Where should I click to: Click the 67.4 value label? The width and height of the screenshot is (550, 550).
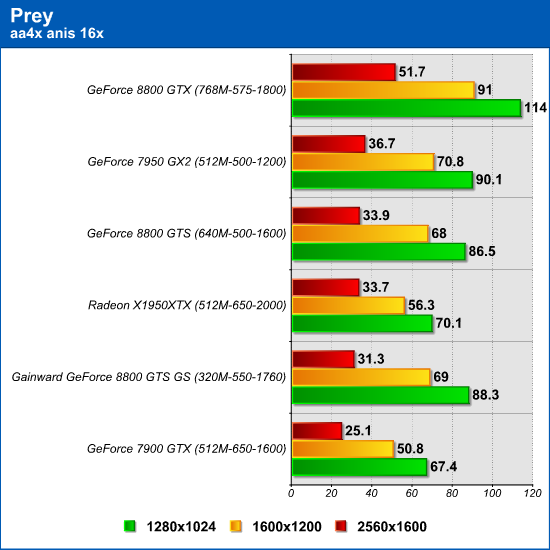(x=443, y=467)
